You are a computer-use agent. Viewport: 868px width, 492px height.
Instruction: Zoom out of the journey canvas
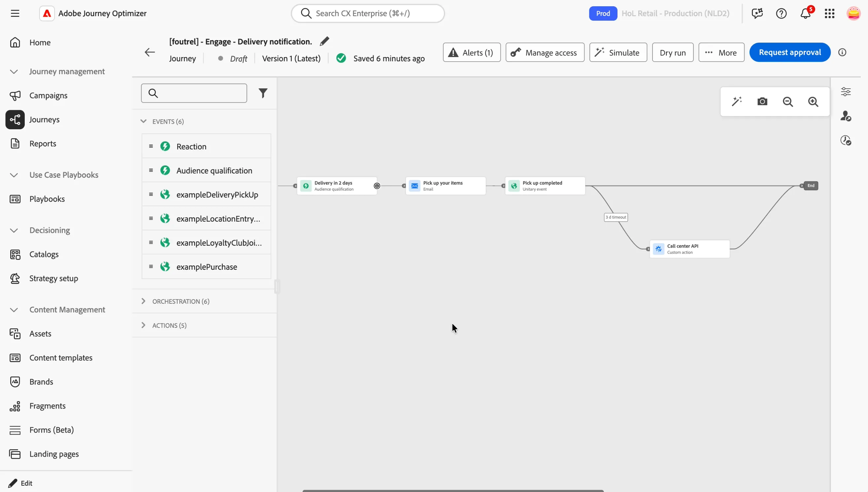(788, 102)
